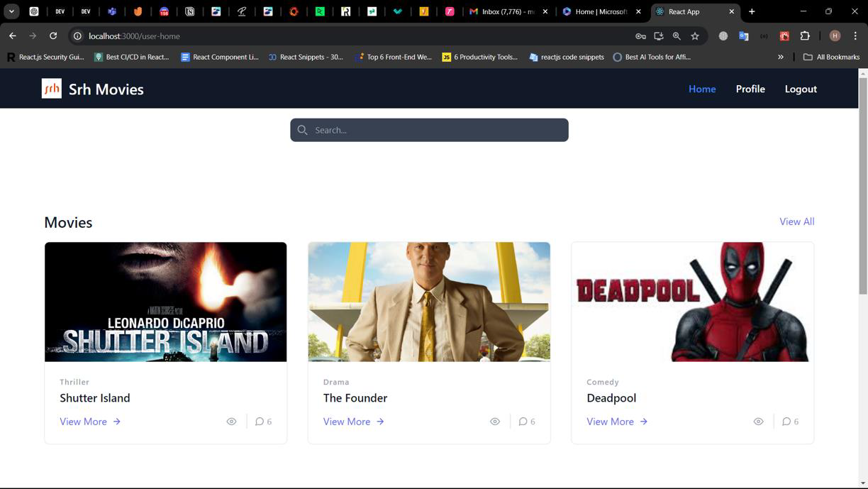Open the Chrome profile avatar H
The height and width of the screenshot is (489, 868).
coord(835,36)
